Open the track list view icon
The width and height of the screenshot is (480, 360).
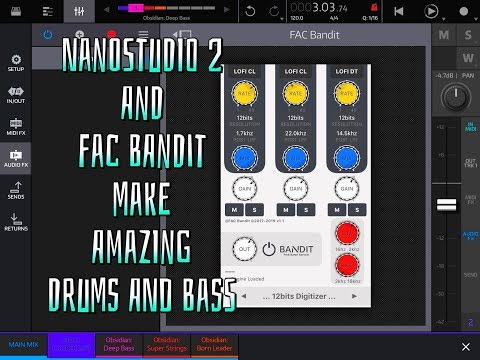pos(48,11)
